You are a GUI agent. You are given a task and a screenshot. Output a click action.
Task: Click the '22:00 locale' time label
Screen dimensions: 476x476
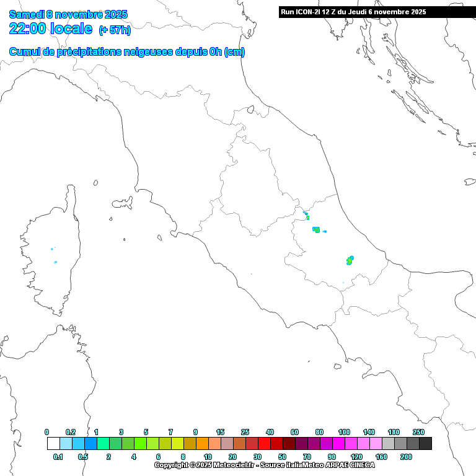[51, 29]
